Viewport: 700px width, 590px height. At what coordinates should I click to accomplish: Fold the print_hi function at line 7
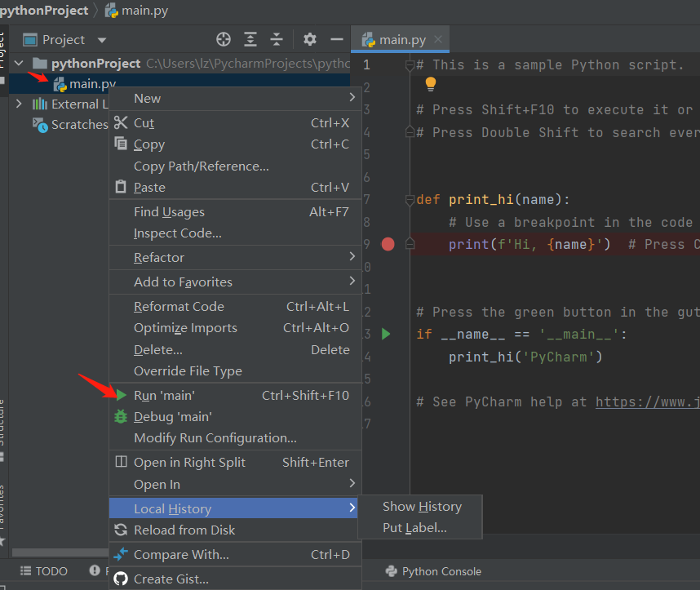(x=410, y=200)
